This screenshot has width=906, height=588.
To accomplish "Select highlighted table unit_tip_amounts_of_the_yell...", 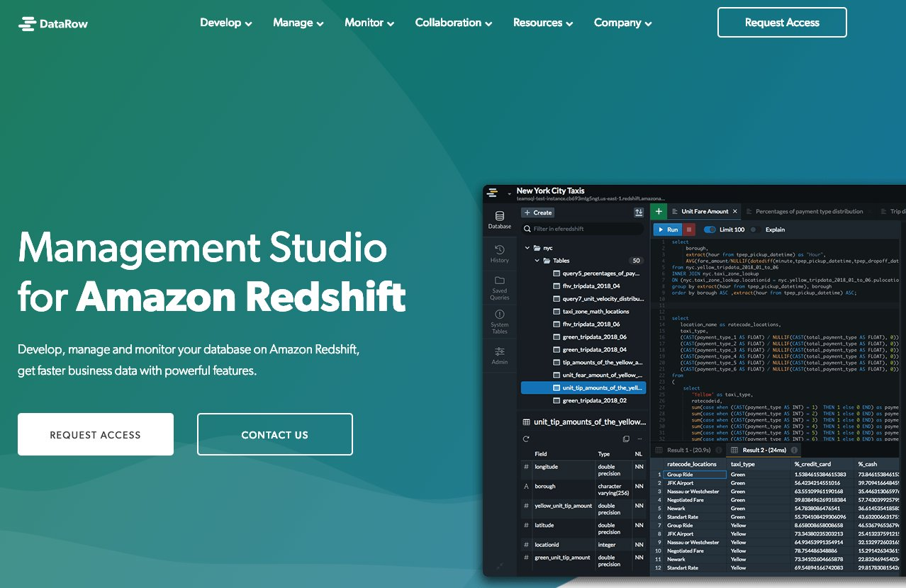I will pyautogui.click(x=583, y=388).
